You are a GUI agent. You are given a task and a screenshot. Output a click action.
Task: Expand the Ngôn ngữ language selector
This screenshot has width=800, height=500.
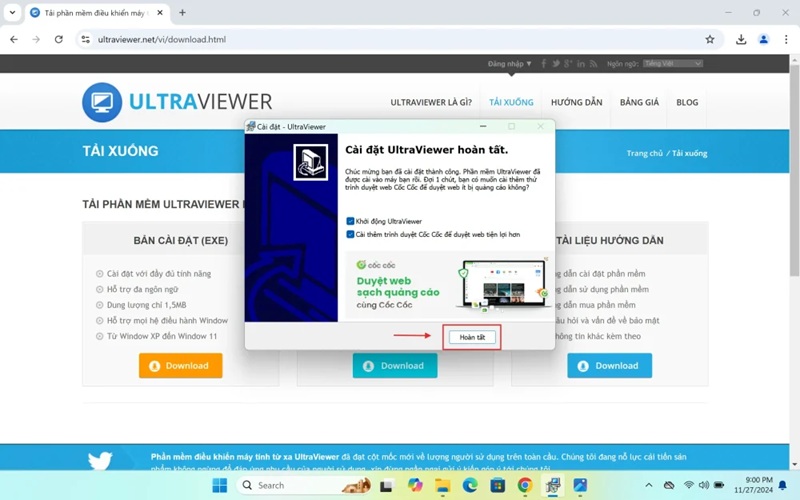pyautogui.click(x=672, y=63)
